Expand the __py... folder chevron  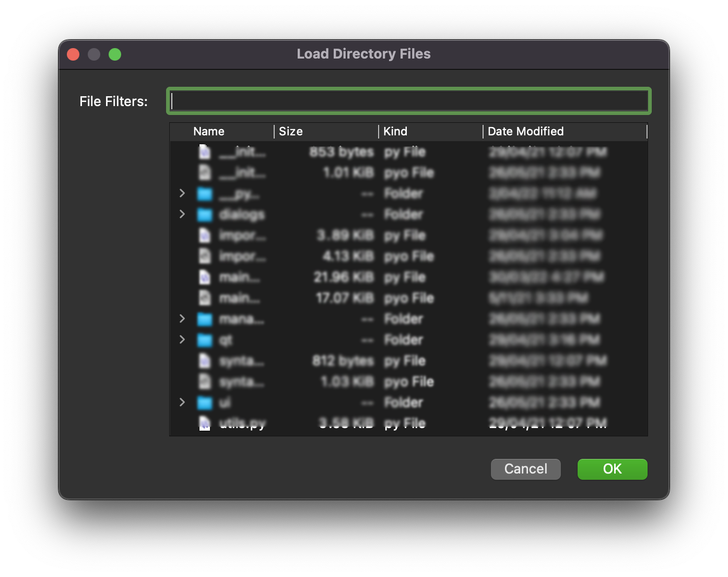(182, 193)
